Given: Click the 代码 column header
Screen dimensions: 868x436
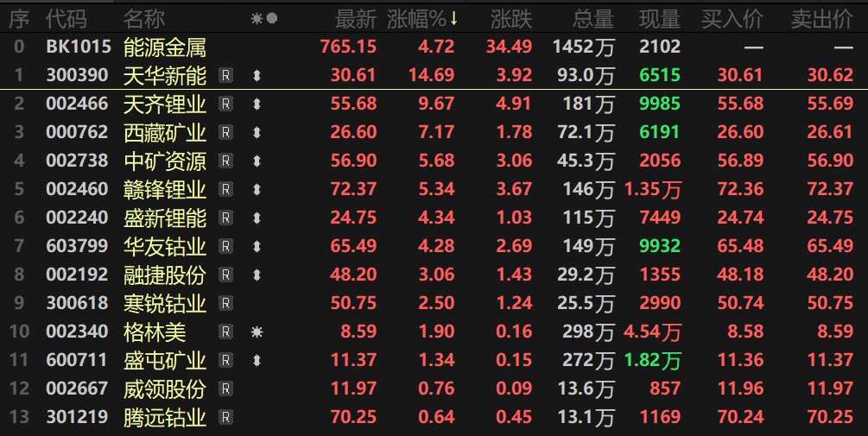Looking at the screenshot, I should click(x=67, y=18).
